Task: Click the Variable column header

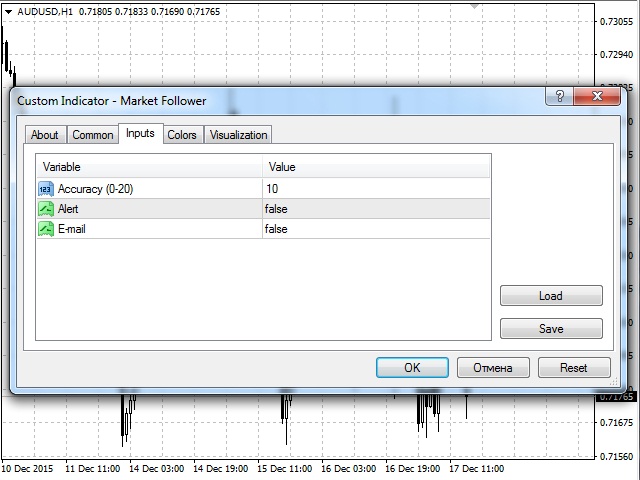Action: point(149,167)
